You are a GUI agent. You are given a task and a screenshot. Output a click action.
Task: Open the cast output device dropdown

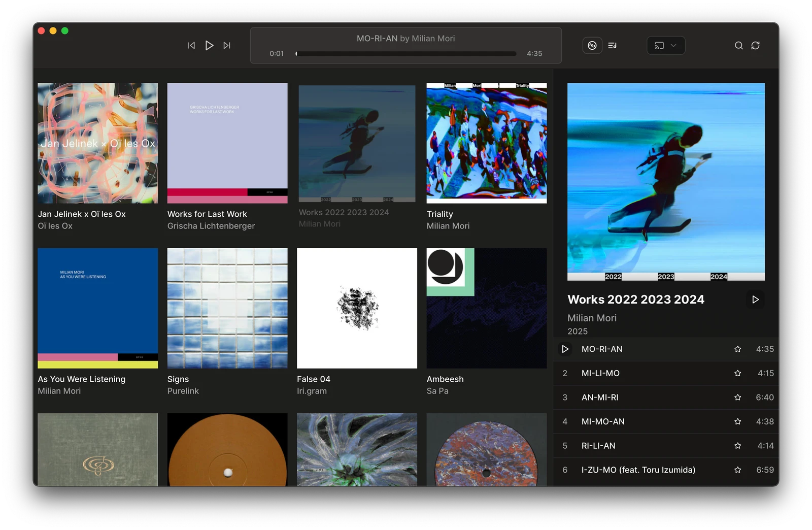point(666,46)
